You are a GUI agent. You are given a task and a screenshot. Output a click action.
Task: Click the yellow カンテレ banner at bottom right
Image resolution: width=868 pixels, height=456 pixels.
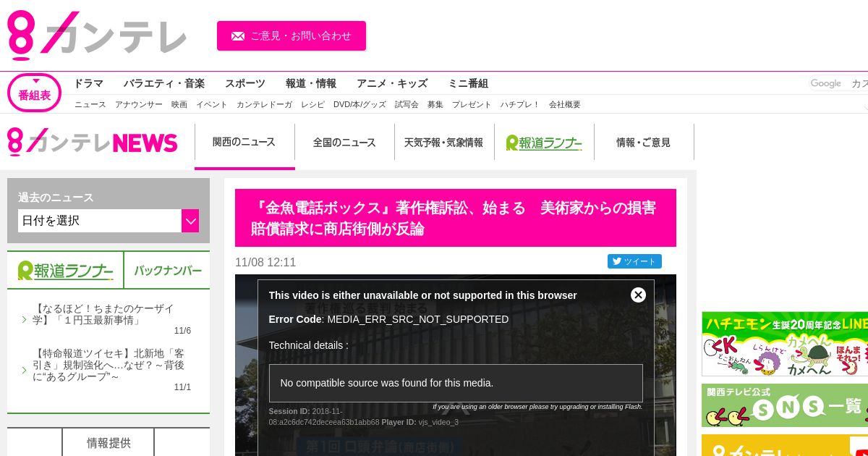785,445
